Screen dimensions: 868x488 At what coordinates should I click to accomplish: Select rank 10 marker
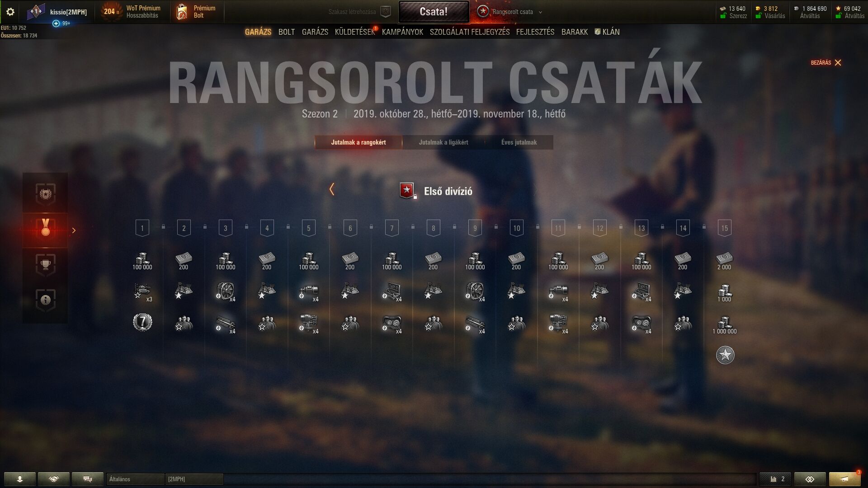517,228
